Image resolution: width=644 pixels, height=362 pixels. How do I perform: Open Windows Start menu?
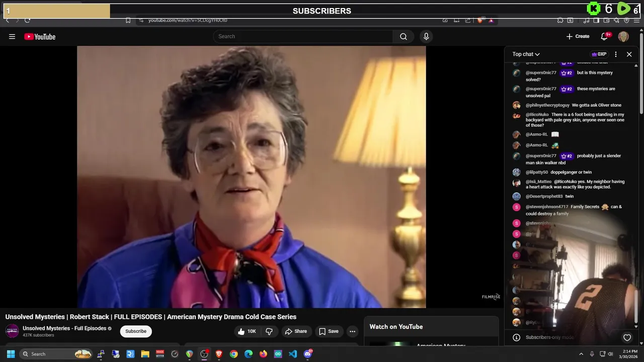(x=11, y=354)
